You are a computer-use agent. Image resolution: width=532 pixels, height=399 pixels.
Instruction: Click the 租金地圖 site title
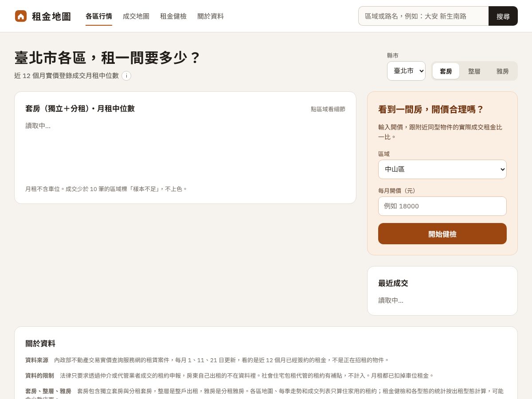tap(51, 16)
